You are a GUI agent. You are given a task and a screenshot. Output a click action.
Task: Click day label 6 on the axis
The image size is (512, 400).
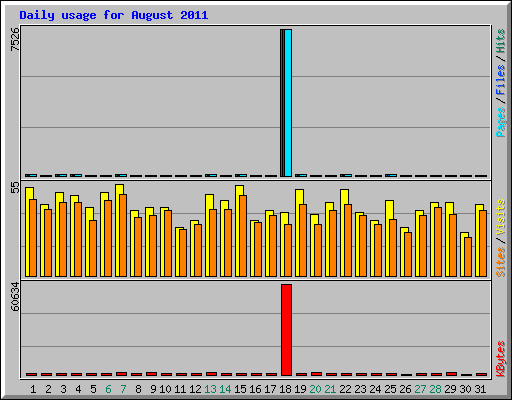[108, 389]
